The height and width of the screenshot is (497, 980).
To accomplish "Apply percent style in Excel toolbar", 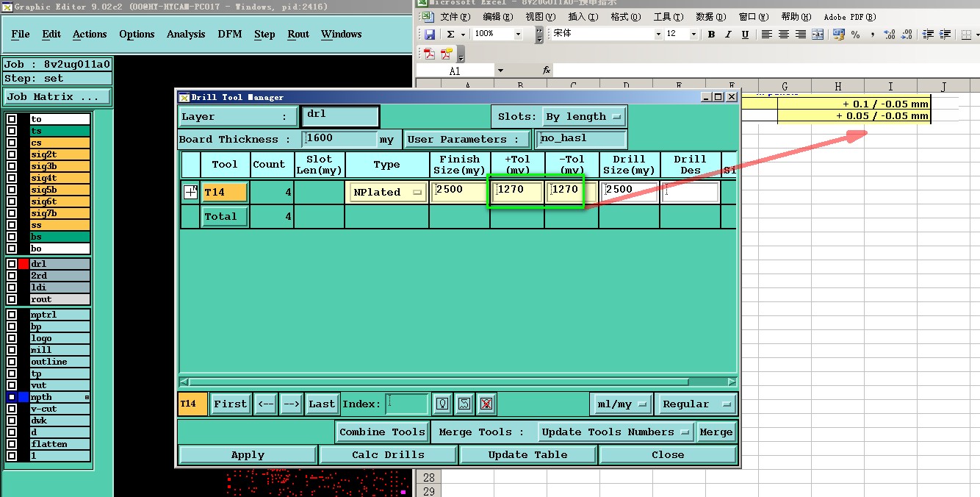I will (x=855, y=34).
